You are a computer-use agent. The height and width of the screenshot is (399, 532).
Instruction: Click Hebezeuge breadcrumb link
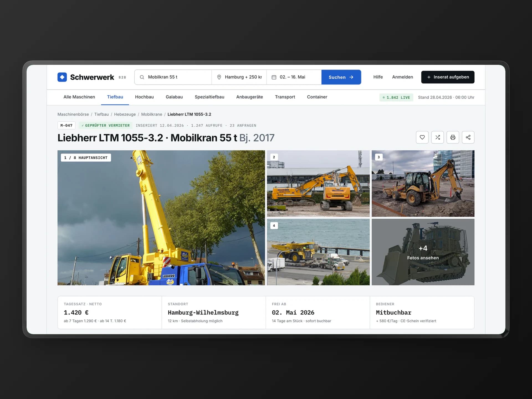coord(125,114)
